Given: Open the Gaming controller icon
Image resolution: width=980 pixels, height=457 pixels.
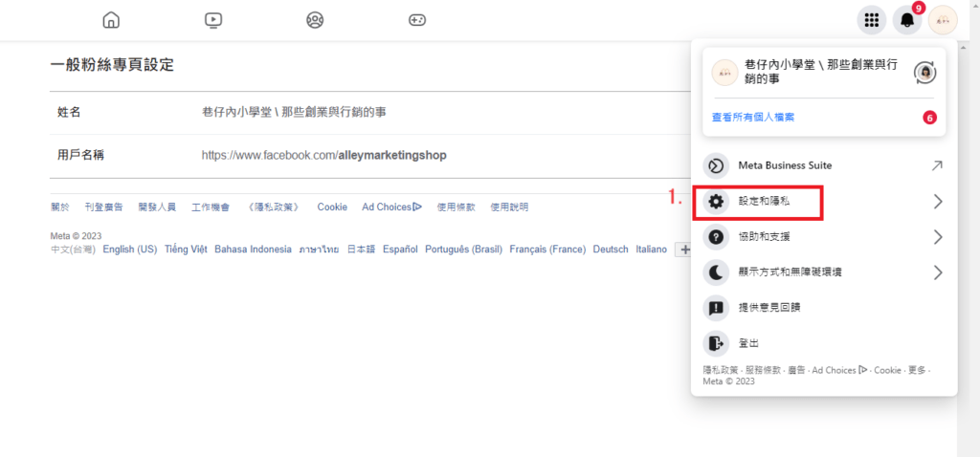Looking at the screenshot, I should [417, 19].
